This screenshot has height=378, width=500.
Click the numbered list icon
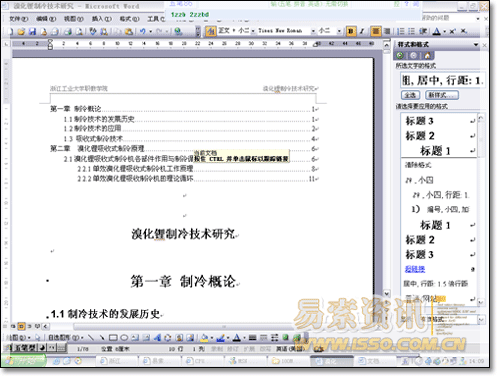point(401,31)
